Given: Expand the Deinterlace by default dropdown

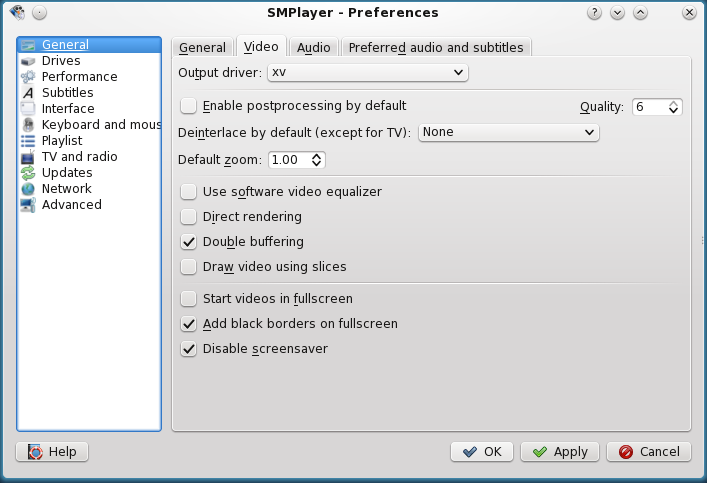Looking at the screenshot, I should [x=508, y=132].
